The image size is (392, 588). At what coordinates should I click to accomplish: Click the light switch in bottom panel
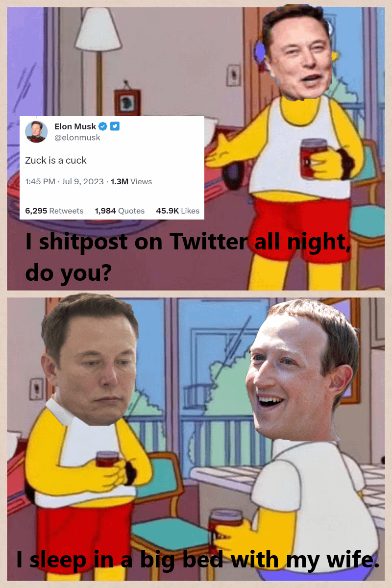pyautogui.click(x=37, y=389)
